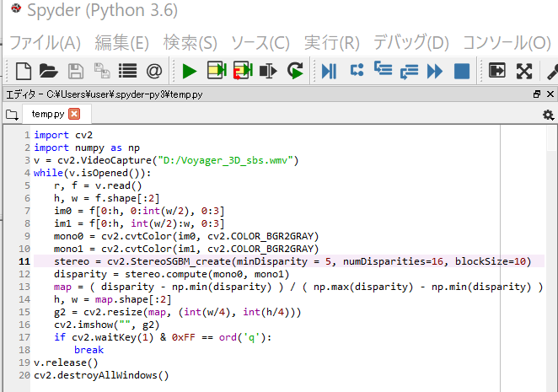Open file using folder icon
Screen dimensions: 558x392
click(48, 71)
